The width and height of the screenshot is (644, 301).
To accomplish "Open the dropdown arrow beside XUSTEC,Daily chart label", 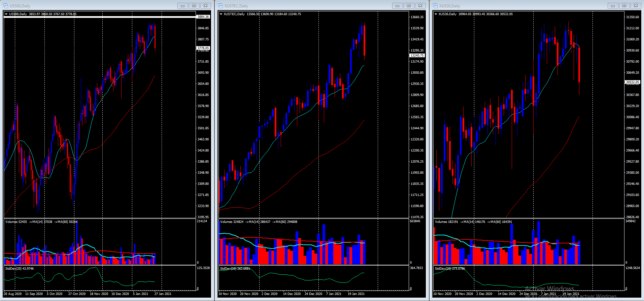I will click(221, 14).
